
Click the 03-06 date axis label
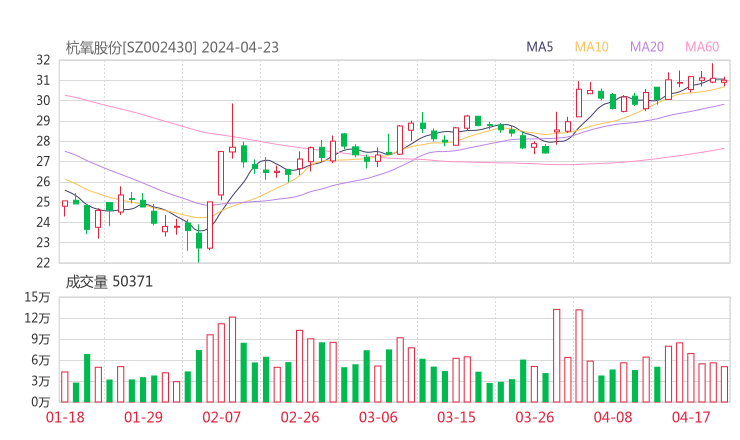point(378,417)
